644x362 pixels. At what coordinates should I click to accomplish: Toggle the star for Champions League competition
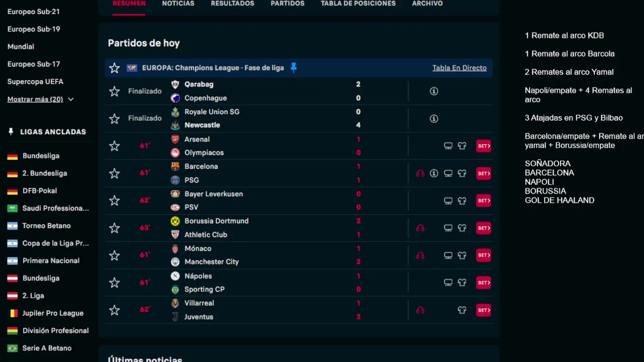(x=115, y=68)
